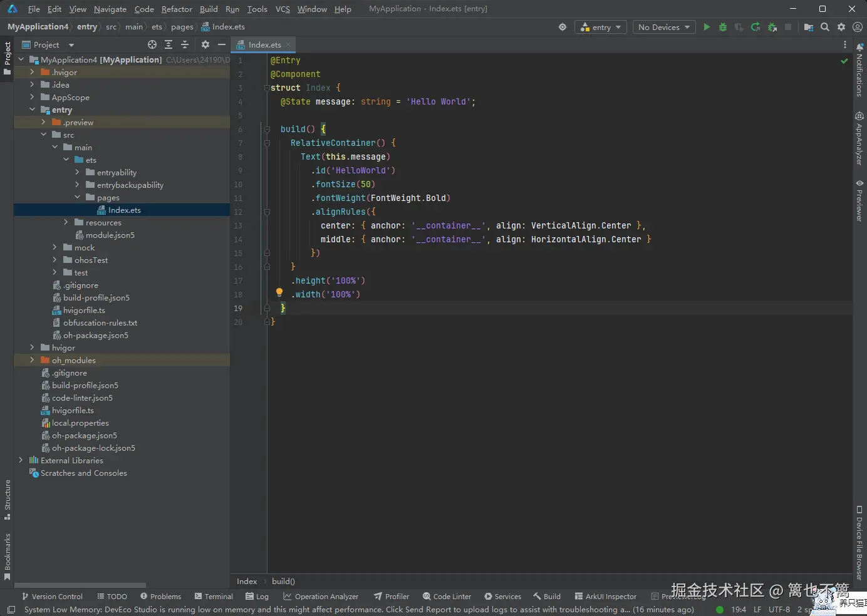Toggle tool window bars icon bottom-left
Screen dimensions: 867x616
point(11,610)
